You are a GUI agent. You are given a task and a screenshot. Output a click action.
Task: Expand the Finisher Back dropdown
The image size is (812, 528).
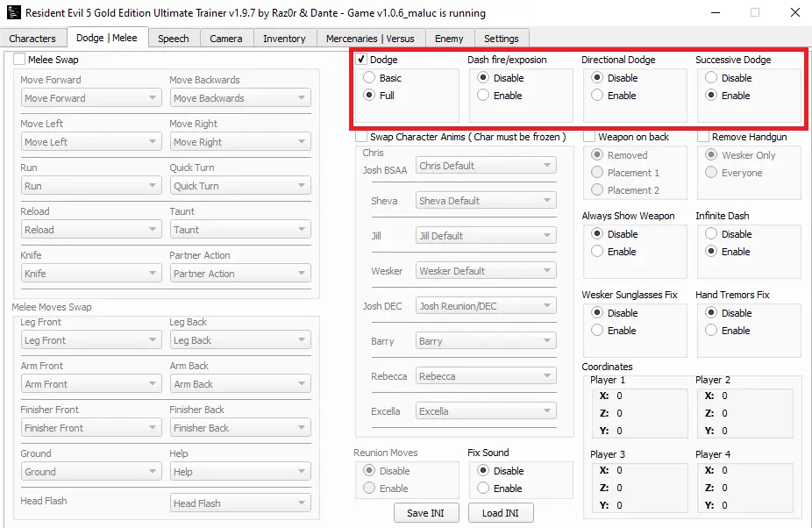pos(240,428)
